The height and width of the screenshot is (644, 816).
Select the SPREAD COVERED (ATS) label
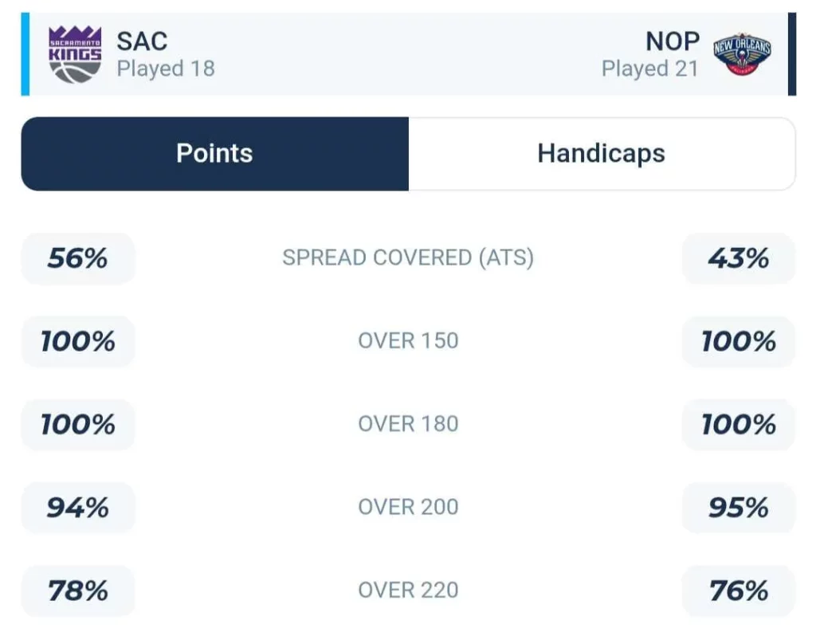click(408, 257)
